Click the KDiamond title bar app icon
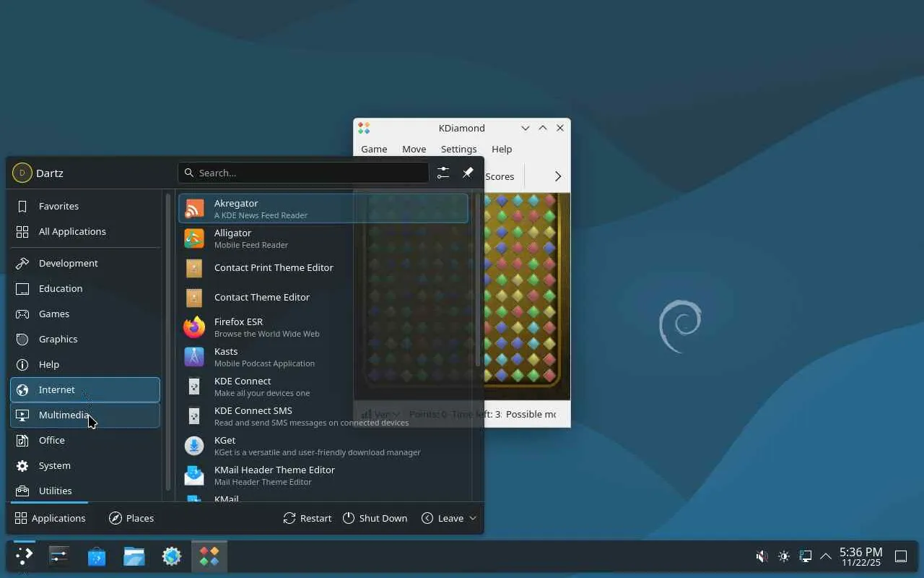924x578 pixels. [x=364, y=128]
